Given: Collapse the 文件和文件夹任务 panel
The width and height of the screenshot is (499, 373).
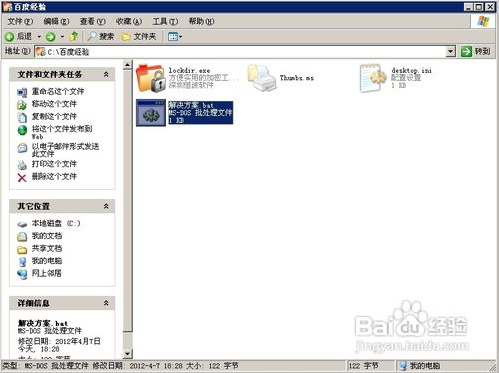Looking at the screenshot, I should pos(106,74).
